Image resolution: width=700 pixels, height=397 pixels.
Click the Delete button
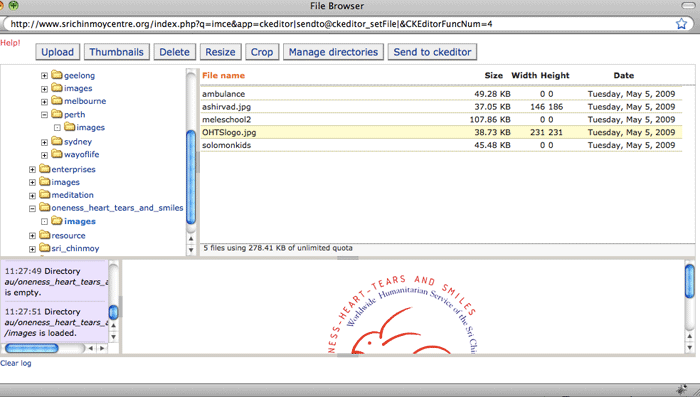point(175,52)
